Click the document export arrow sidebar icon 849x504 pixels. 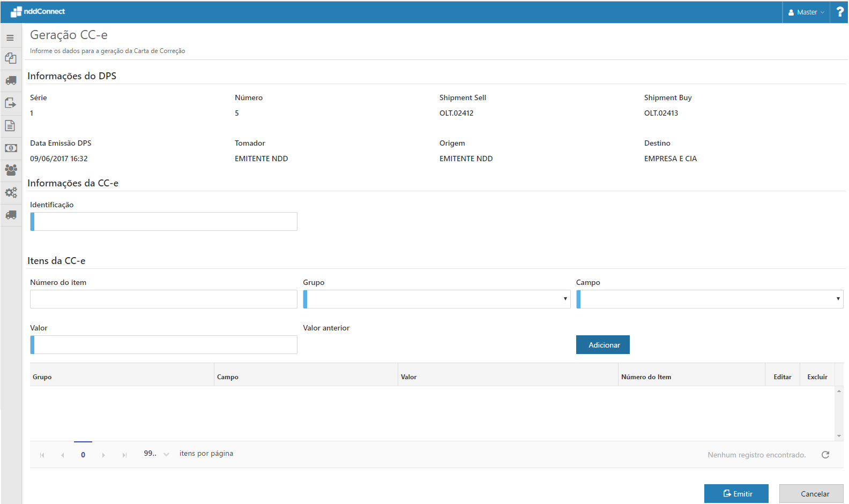click(x=10, y=103)
